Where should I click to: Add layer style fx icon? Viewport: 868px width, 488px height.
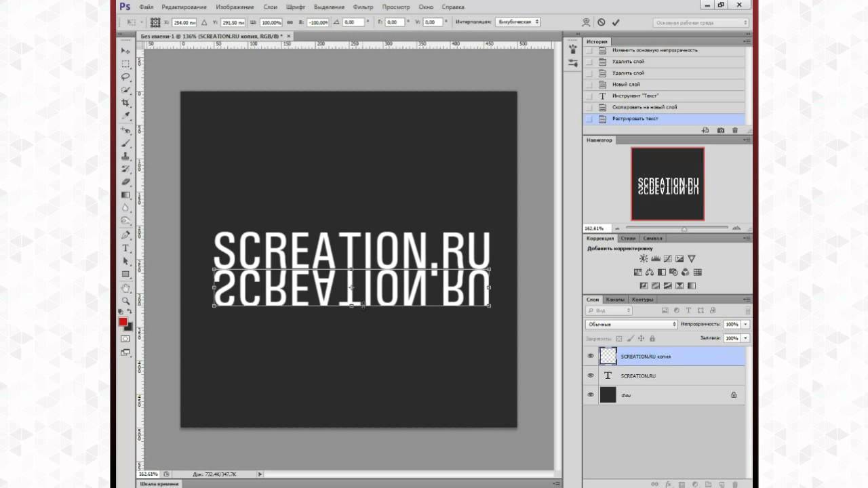(x=668, y=484)
